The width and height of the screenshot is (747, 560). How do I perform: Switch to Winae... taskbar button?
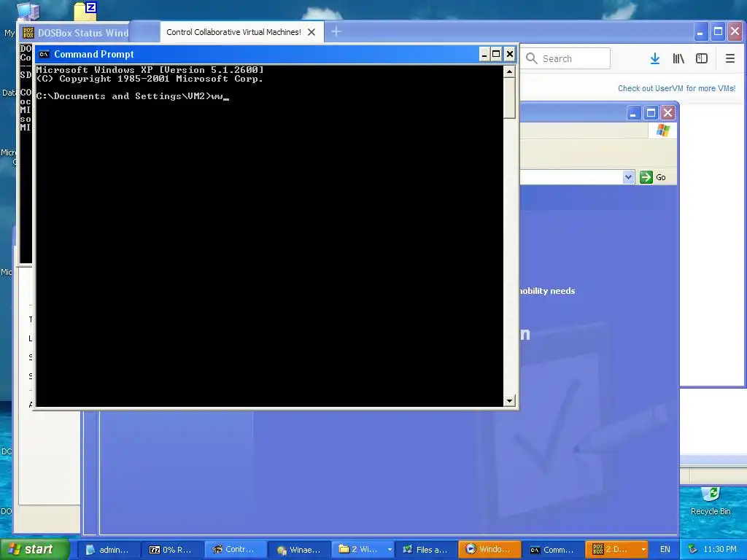pyautogui.click(x=299, y=550)
